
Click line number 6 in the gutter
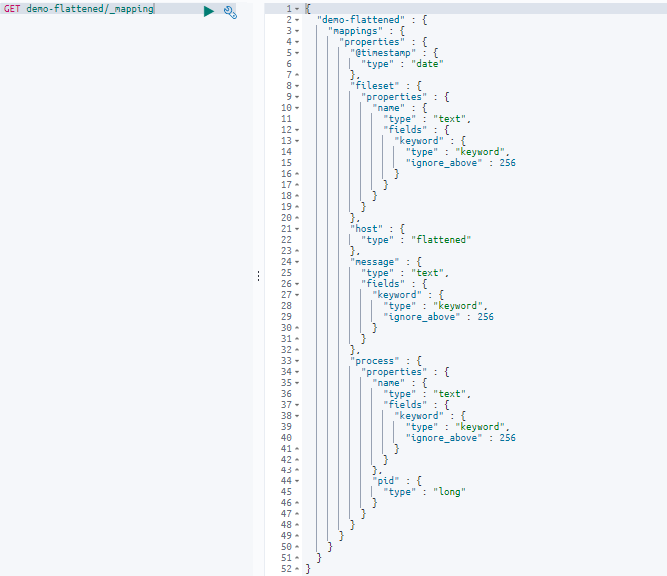[289, 64]
